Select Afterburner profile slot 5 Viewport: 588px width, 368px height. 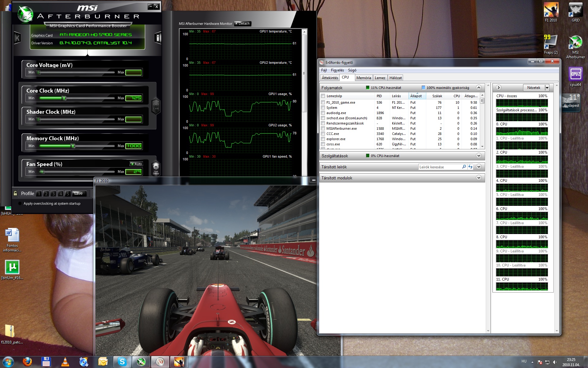coord(68,194)
